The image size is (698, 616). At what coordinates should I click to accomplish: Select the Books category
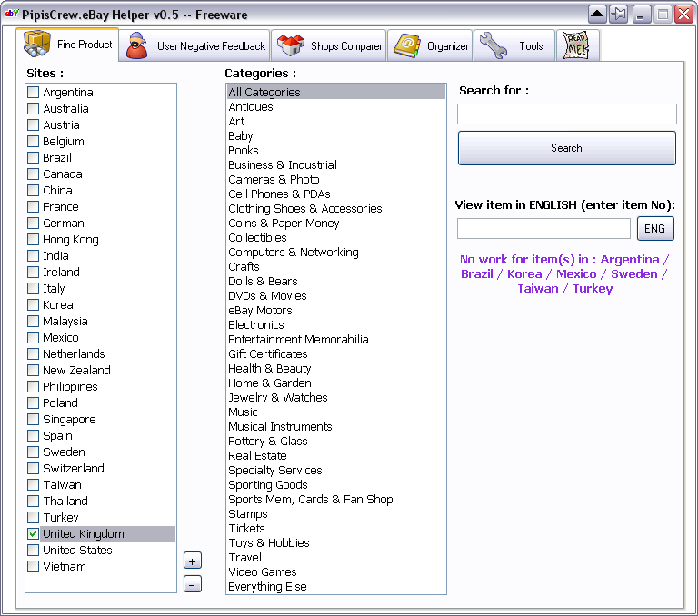coord(336,151)
